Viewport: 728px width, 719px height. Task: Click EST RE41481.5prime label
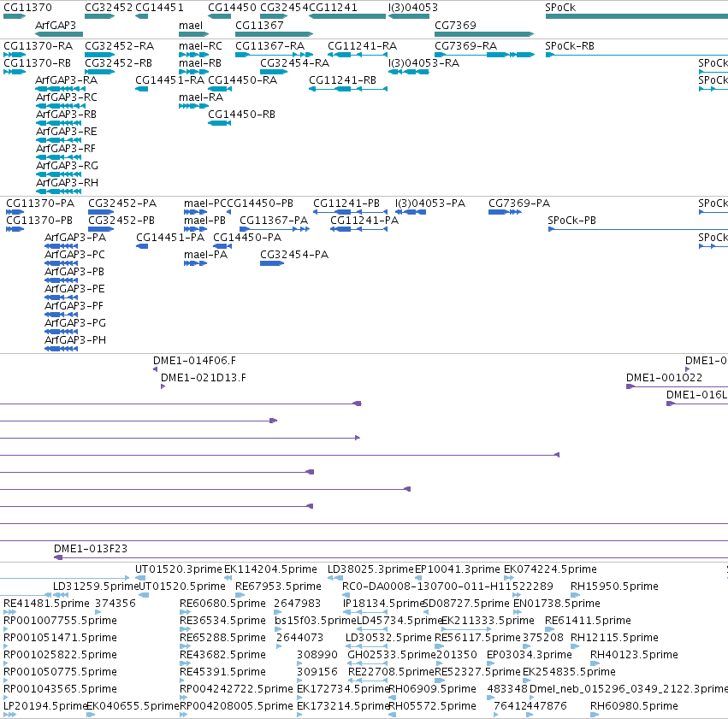(x=46, y=603)
